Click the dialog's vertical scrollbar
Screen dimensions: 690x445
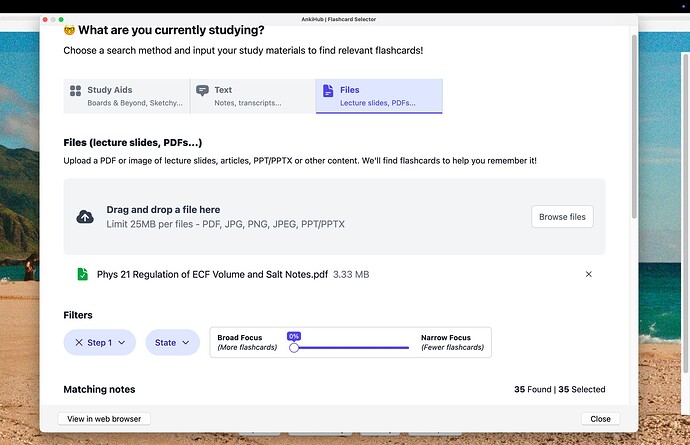pyautogui.click(x=634, y=130)
